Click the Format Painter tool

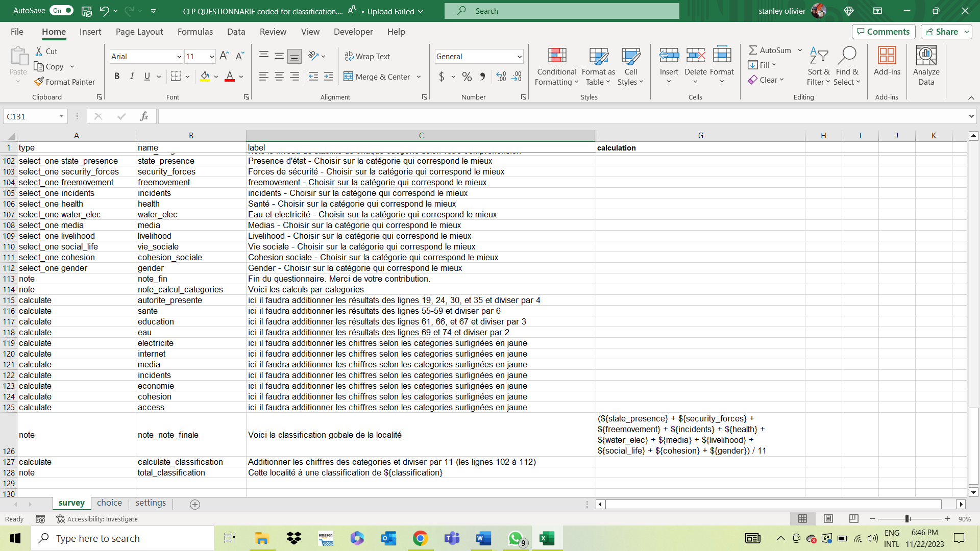coord(64,82)
